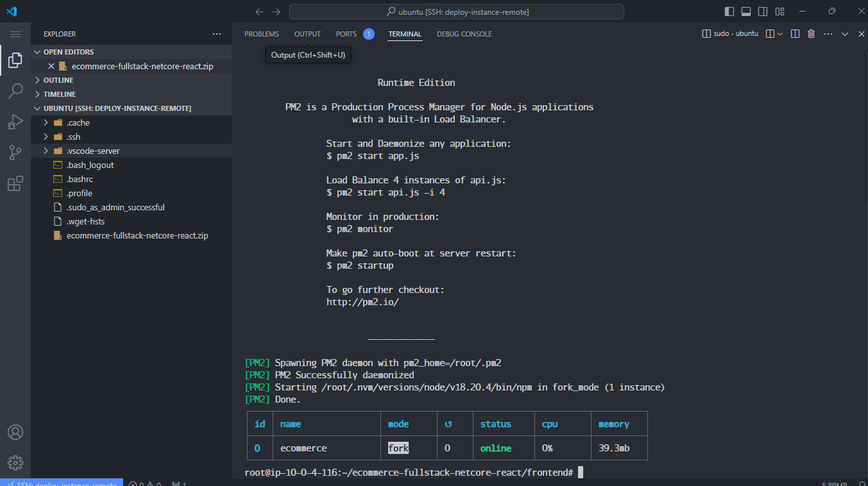Open Explorer views and more actions ellipsis

point(217,34)
